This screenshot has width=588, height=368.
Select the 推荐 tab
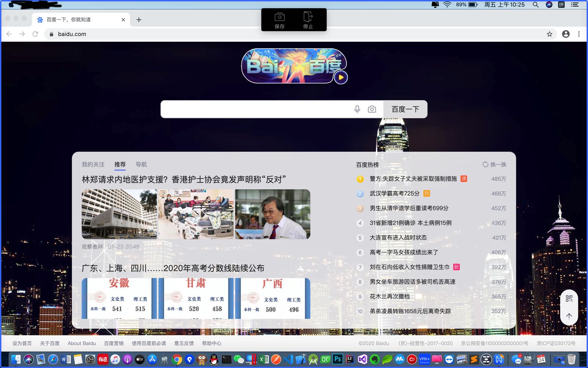(x=120, y=165)
